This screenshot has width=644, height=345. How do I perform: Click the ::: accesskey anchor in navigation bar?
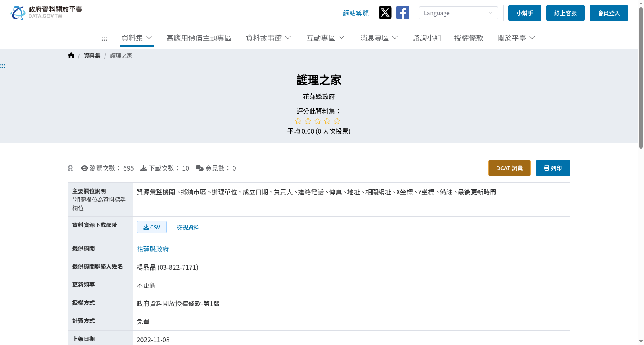(x=104, y=38)
